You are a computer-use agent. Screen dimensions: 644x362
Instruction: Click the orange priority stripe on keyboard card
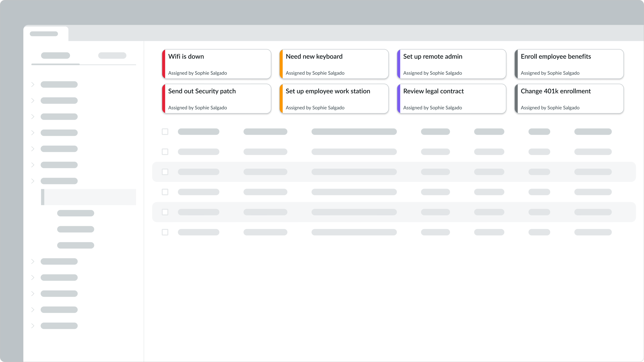coord(281,64)
